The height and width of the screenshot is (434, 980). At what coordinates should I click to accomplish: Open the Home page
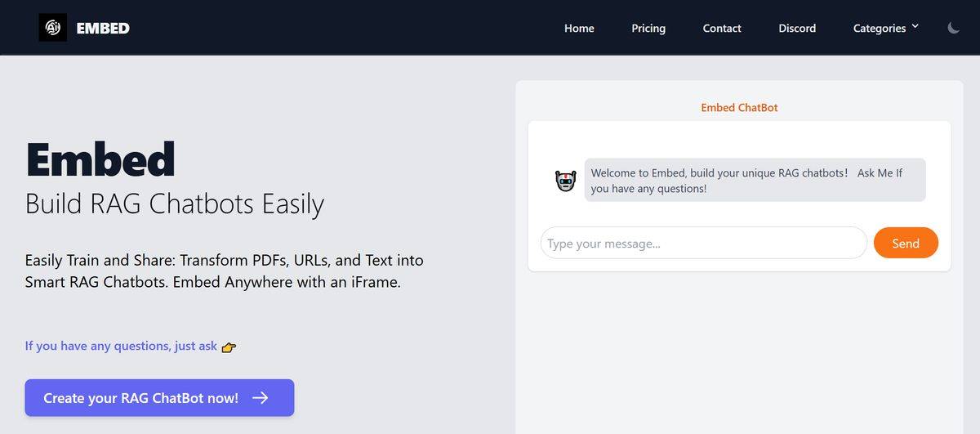[x=579, y=29]
